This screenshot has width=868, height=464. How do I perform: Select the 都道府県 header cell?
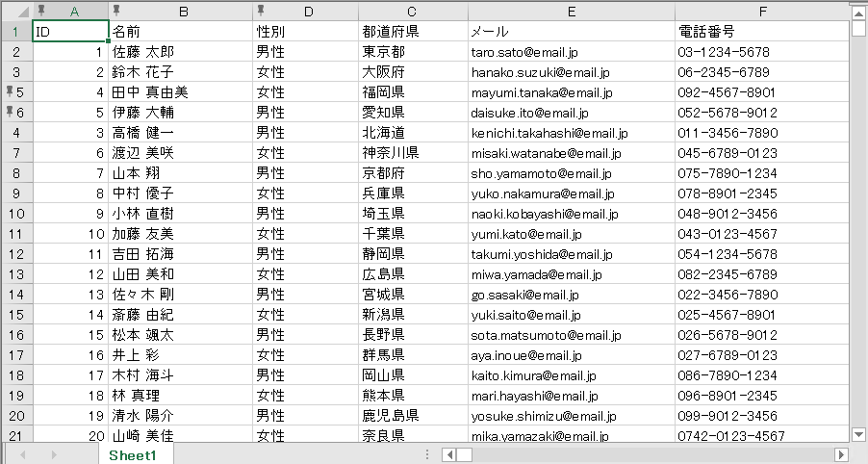point(414,32)
